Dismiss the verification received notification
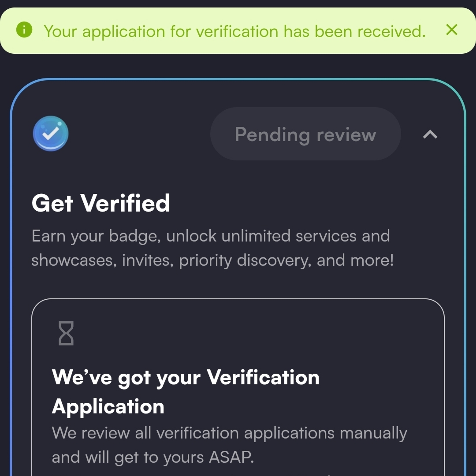This screenshot has height=476, width=476. pos(452,30)
